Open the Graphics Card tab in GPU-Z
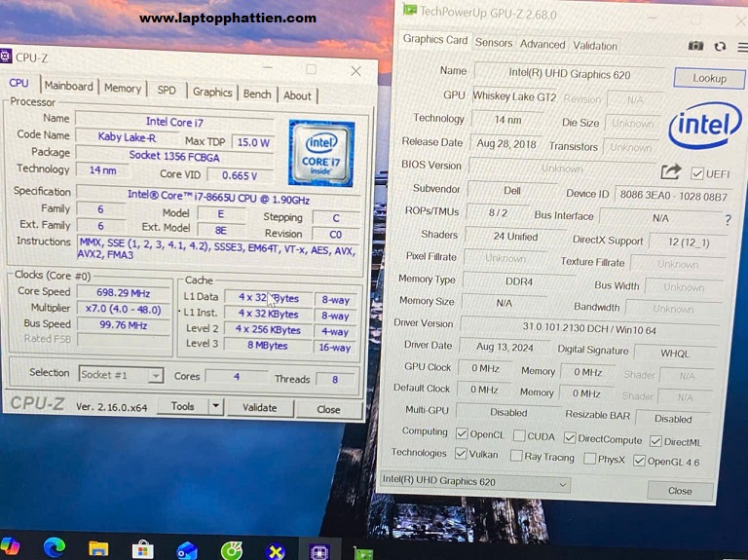The width and height of the screenshot is (748, 560). point(435,40)
